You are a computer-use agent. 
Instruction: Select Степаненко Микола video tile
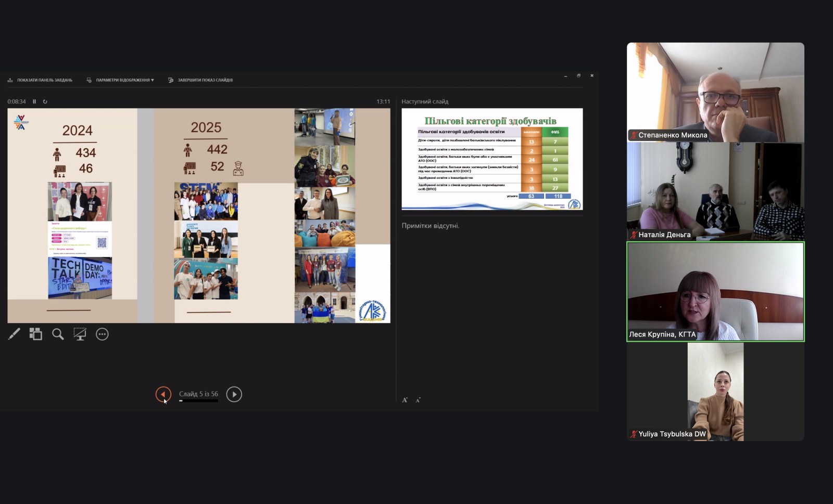[715, 92]
